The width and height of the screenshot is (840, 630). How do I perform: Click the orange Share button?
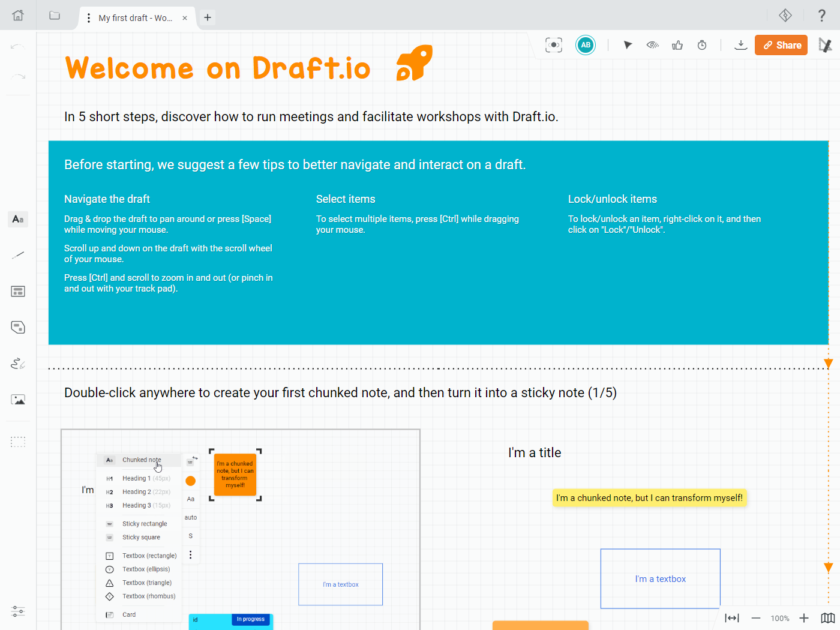781,45
